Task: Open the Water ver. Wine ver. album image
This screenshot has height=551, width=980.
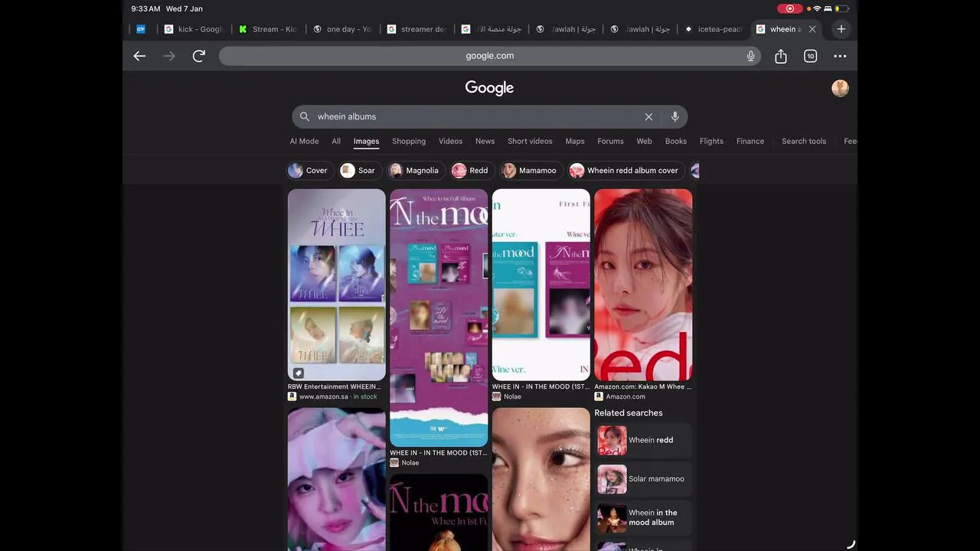Action: point(541,285)
